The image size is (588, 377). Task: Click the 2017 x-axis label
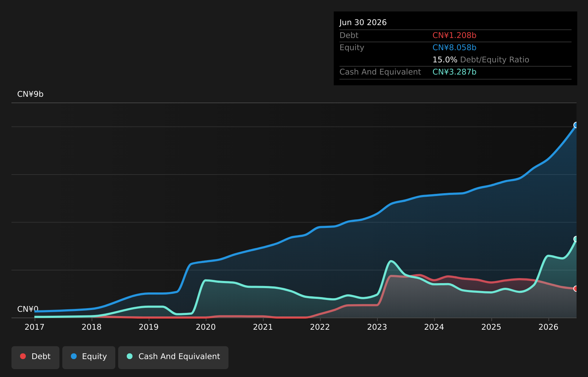click(34, 327)
